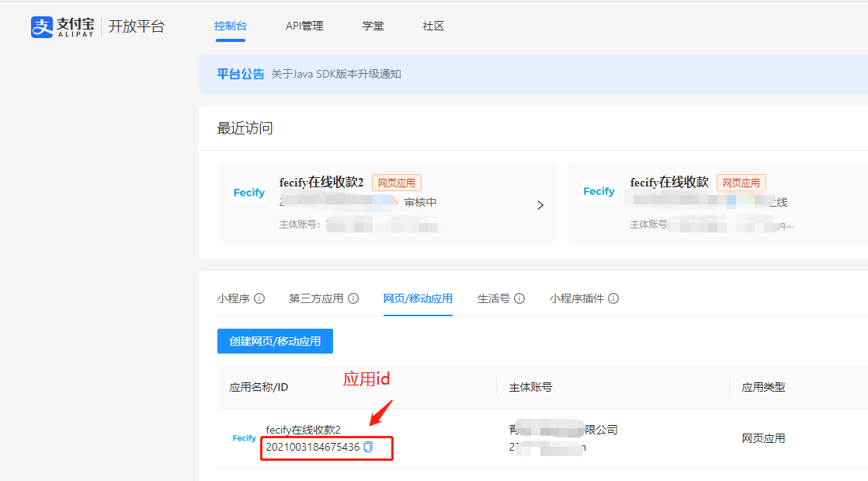This screenshot has width=868, height=481.
Task: Click the 平台公告 label
Action: click(x=240, y=75)
